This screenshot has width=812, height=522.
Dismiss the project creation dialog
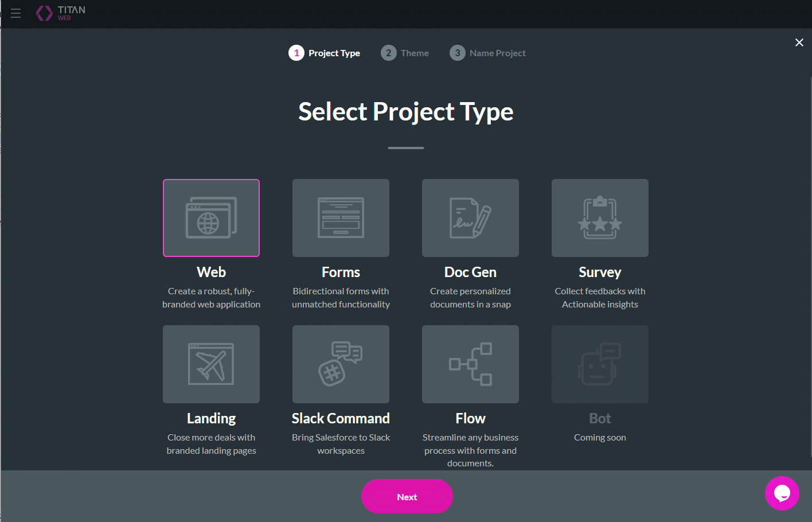point(799,42)
